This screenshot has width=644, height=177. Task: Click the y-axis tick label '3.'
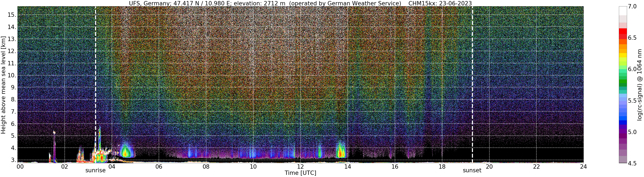pyautogui.click(x=14, y=160)
